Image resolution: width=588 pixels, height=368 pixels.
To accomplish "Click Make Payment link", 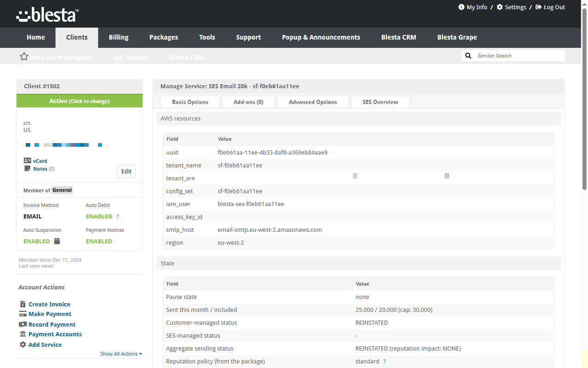I will click(x=50, y=314).
